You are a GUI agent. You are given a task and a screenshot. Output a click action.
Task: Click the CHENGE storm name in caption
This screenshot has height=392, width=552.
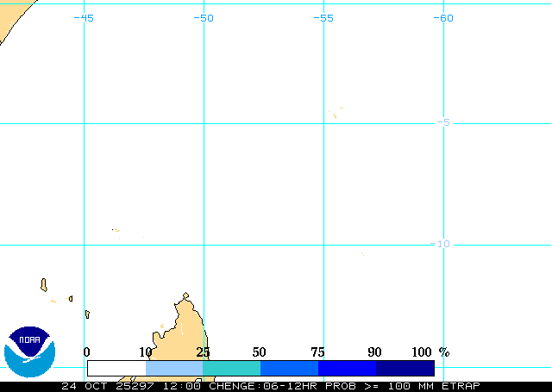coord(231,386)
